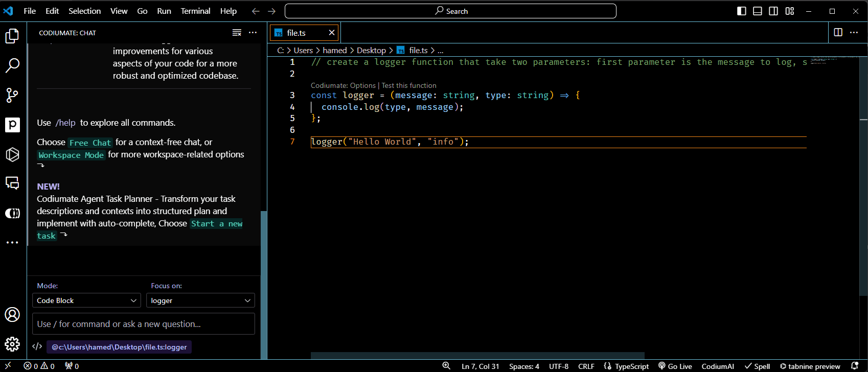Open the Codiumate chat icon in activity bar
Screen dimensions: 868x372
[x=12, y=183]
